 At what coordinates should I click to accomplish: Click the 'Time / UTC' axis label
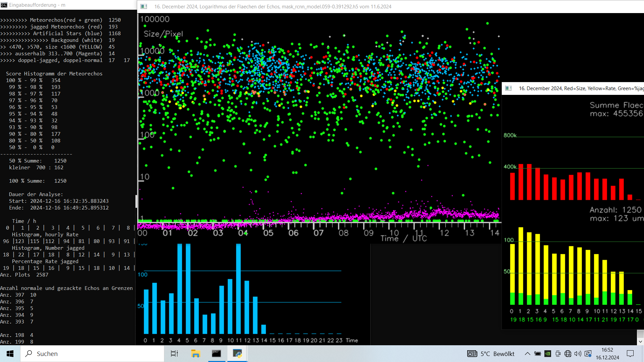[x=404, y=238]
